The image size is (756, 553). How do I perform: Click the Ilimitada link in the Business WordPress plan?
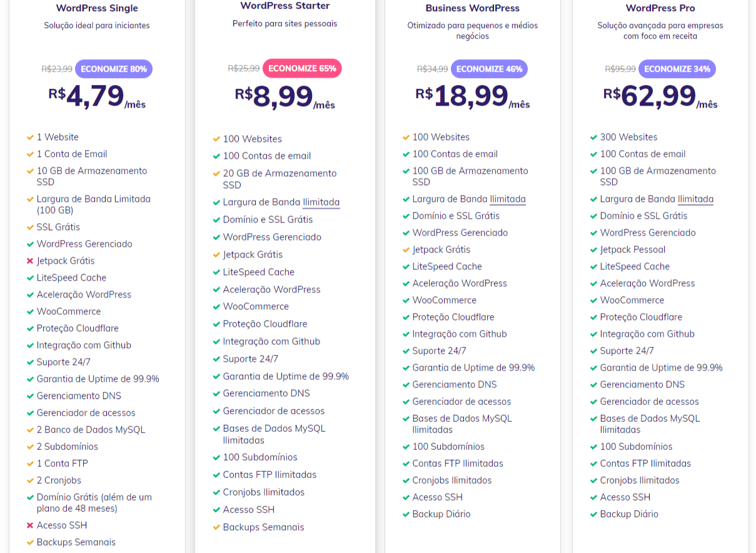(508, 199)
